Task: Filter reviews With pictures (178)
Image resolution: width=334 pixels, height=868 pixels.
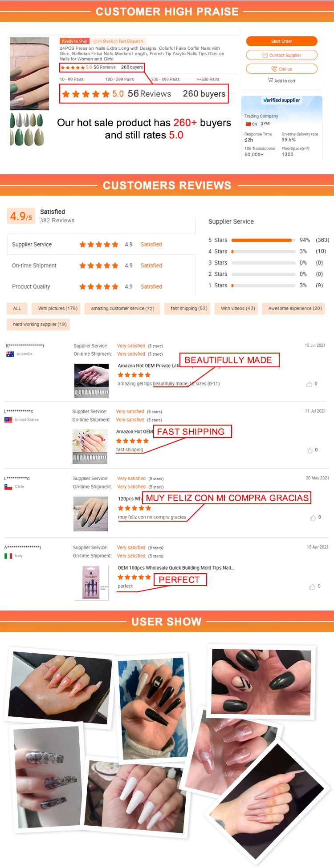Action: click(x=57, y=309)
